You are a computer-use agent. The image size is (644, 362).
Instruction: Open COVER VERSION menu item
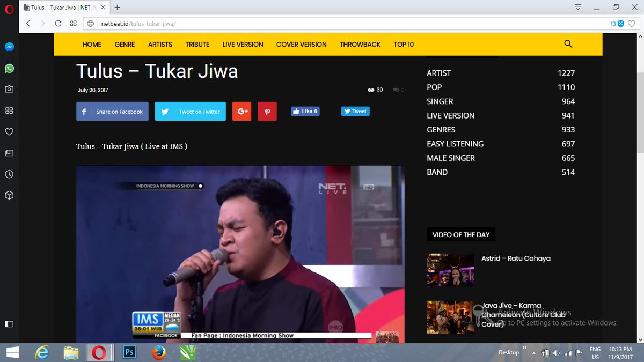301,45
